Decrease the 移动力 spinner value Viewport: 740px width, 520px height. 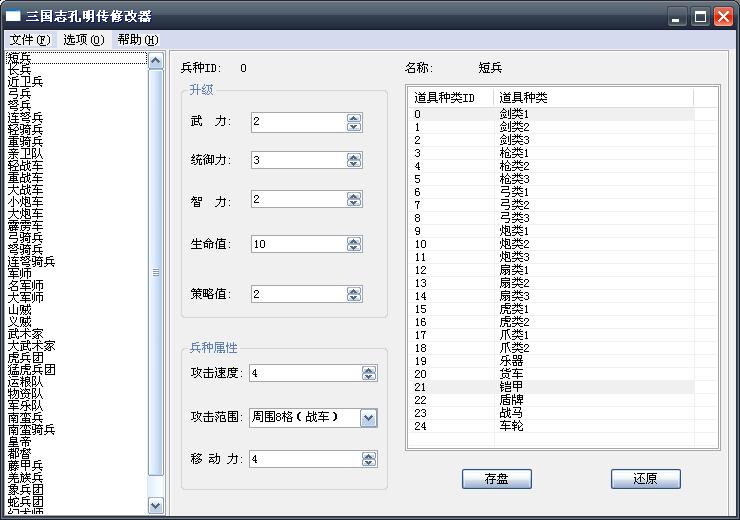pyautogui.click(x=368, y=464)
